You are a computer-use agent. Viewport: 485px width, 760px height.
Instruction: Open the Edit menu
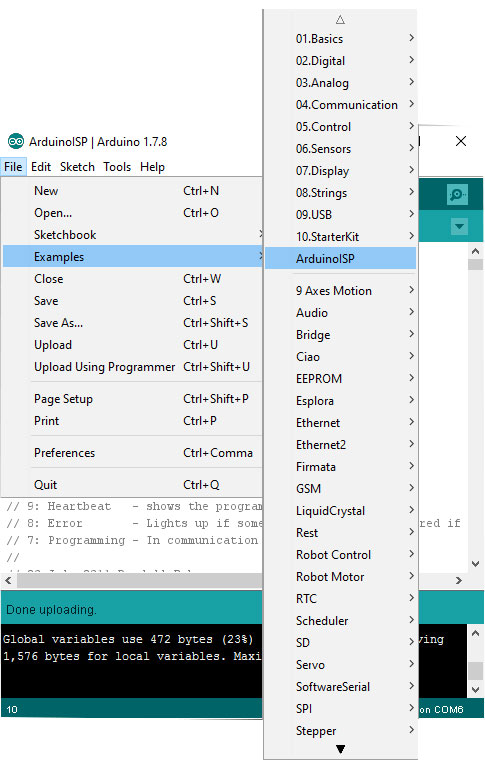(41, 167)
